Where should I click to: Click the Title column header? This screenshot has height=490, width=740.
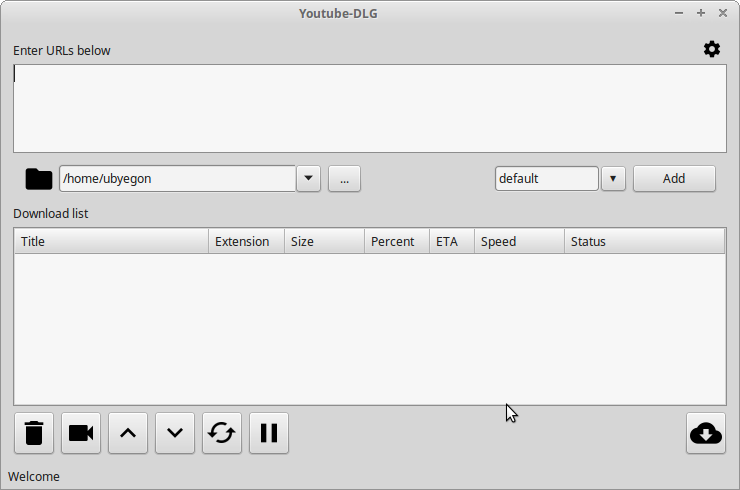(x=111, y=242)
